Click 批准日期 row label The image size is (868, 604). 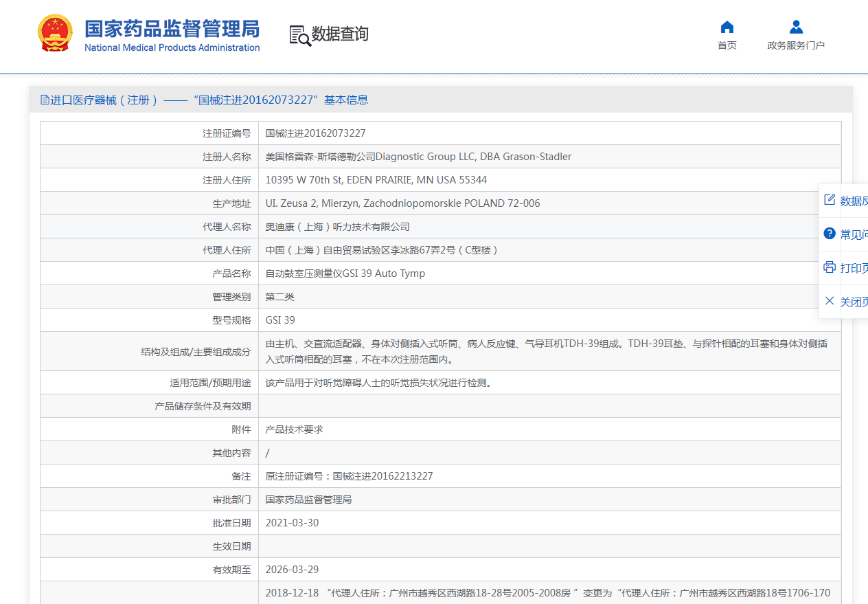tap(231, 523)
